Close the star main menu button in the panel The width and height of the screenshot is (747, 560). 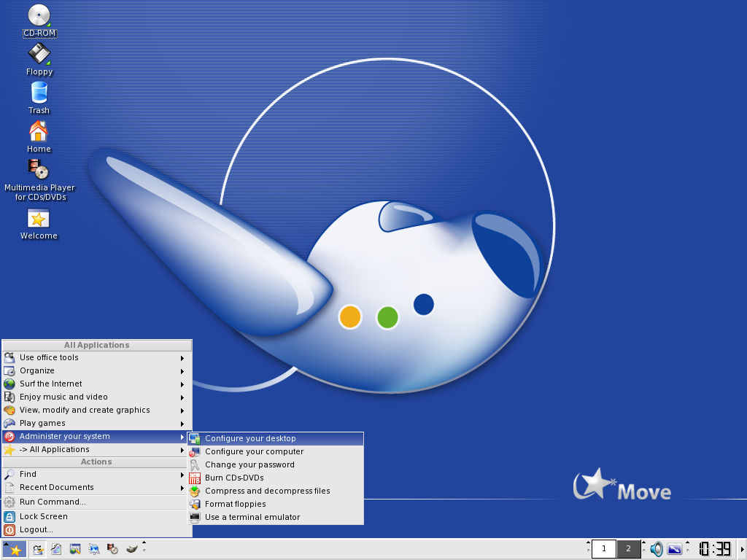click(15, 550)
